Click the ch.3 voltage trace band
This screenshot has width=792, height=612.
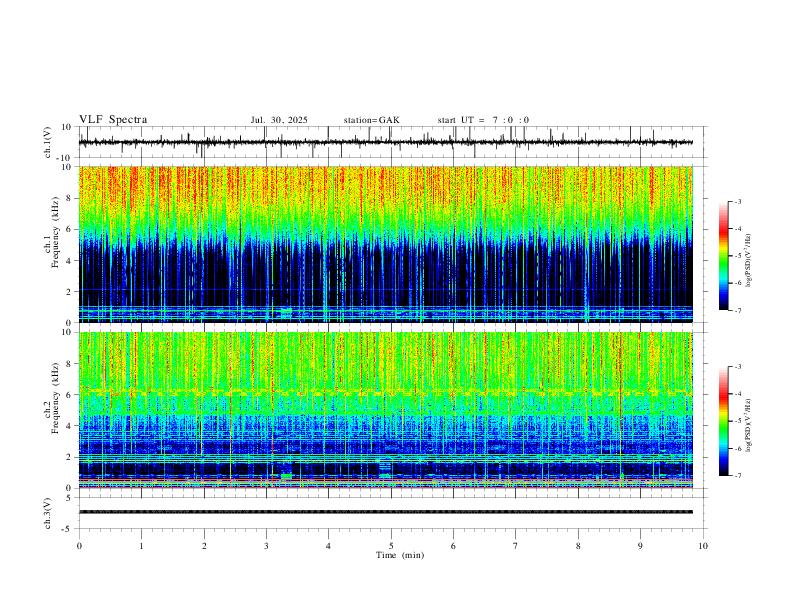tap(386, 512)
